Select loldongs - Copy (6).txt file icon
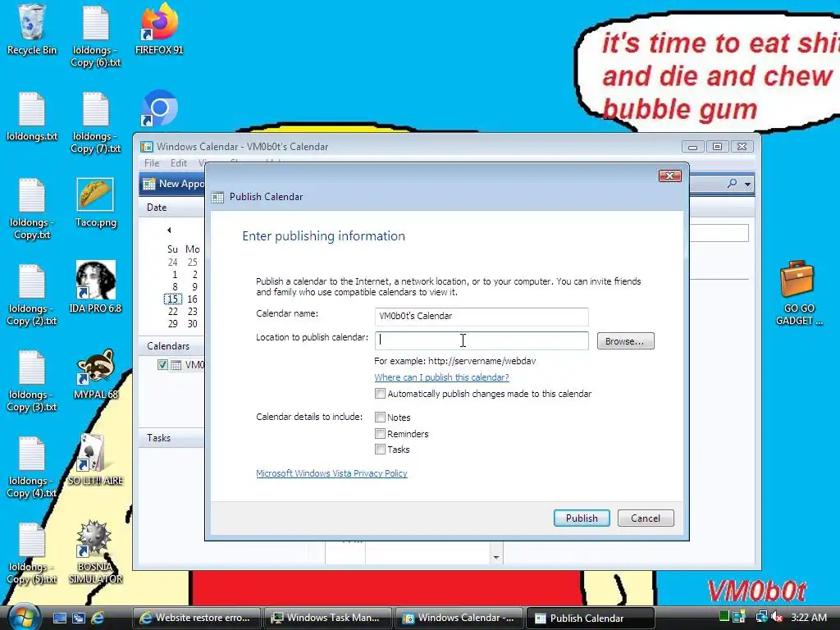Image resolution: width=840 pixels, height=630 pixels. [x=96, y=36]
